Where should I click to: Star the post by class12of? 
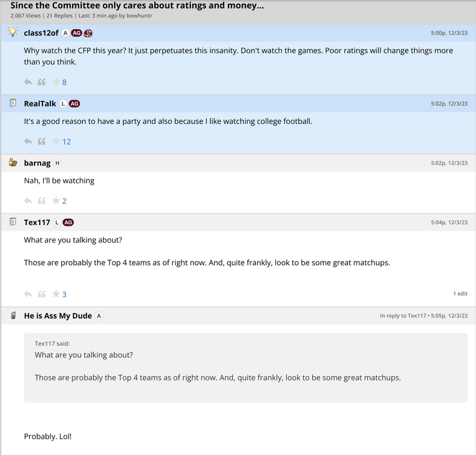pyautogui.click(x=56, y=82)
